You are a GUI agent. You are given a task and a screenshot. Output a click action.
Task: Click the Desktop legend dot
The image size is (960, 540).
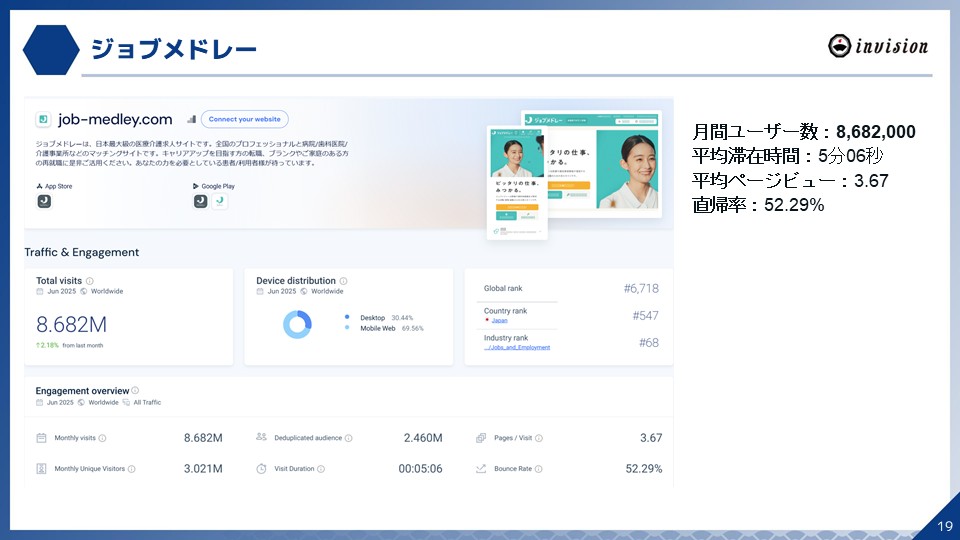[347, 317]
